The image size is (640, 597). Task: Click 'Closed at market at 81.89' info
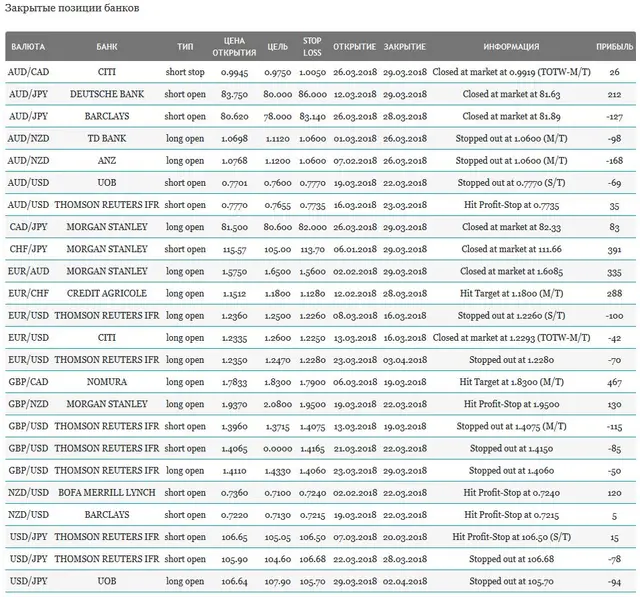tap(511, 116)
